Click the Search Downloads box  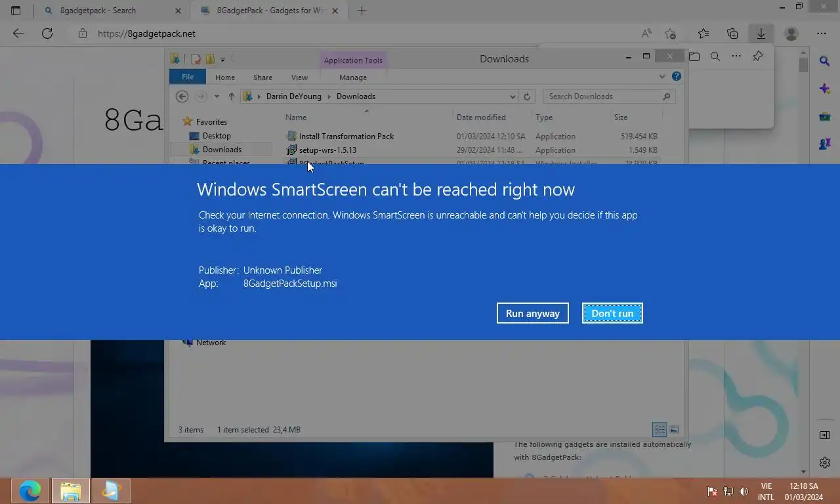(608, 96)
